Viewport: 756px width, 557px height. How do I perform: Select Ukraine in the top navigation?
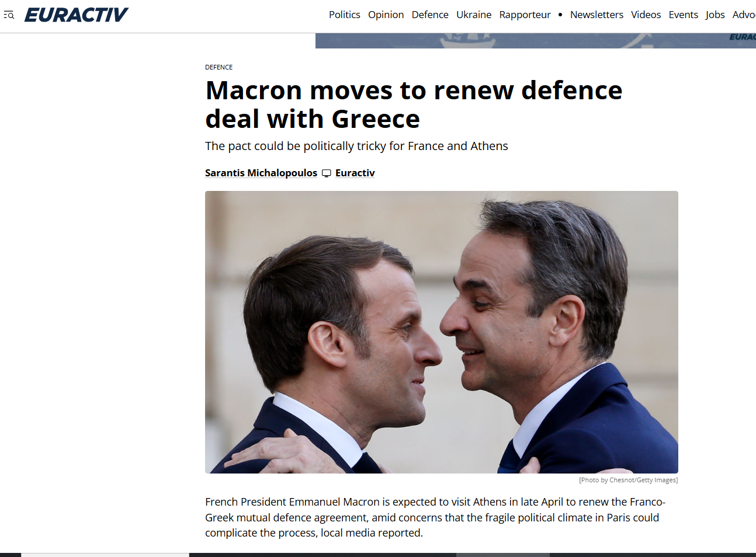click(474, 15)
